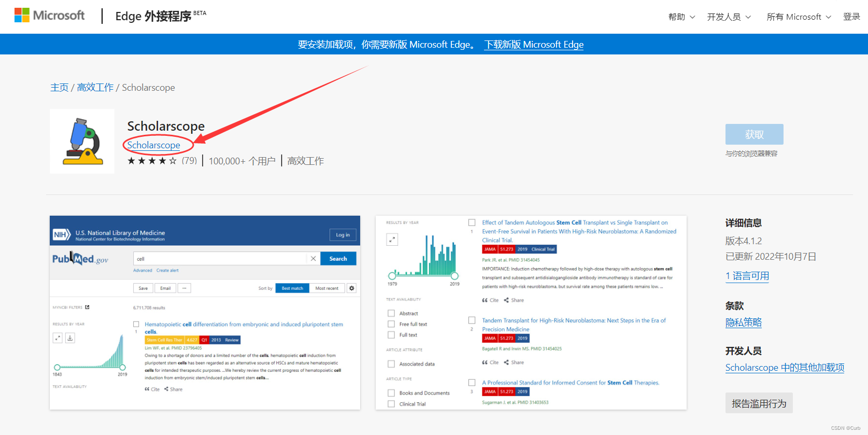Click the 1979 year slider handle
This screenshot has height=435, width=868.
(x=392, y=276)
